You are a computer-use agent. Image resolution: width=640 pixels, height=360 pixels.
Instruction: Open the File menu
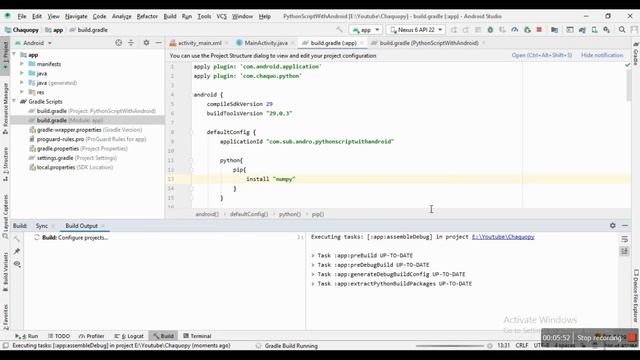coord(22,16)
